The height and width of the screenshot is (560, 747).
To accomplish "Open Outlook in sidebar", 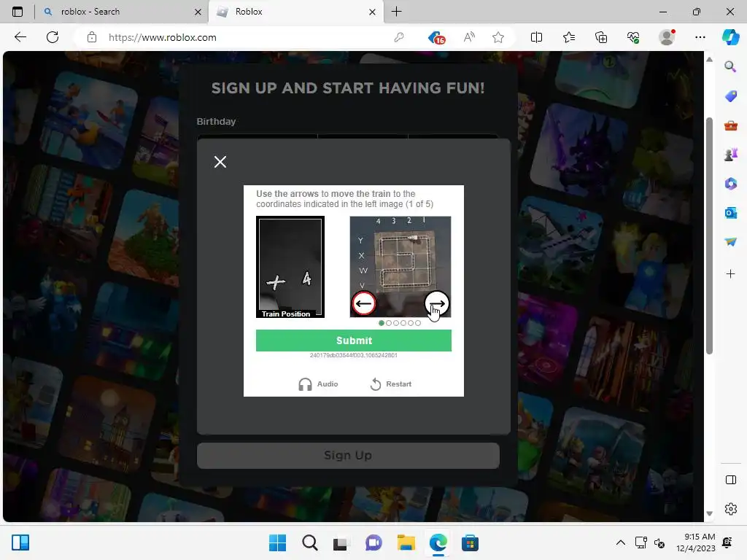I will coord(731,213).
